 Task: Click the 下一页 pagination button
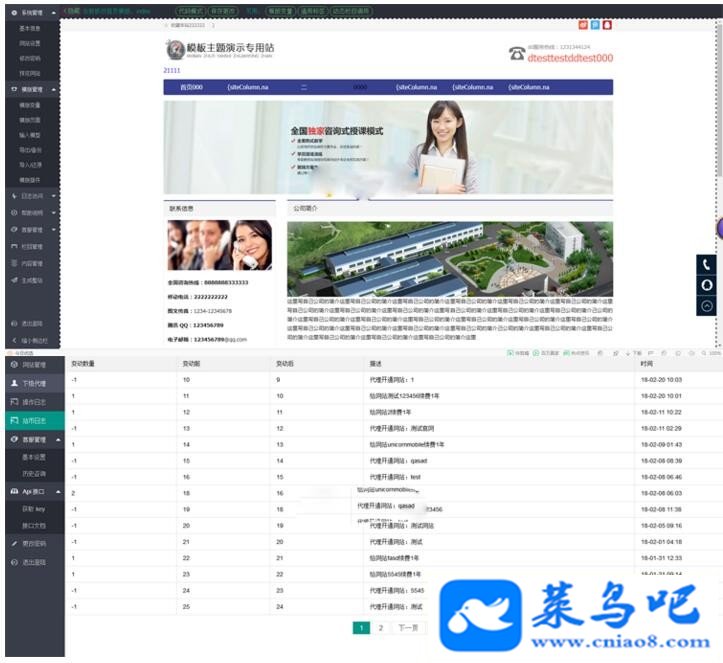(409, 628)
